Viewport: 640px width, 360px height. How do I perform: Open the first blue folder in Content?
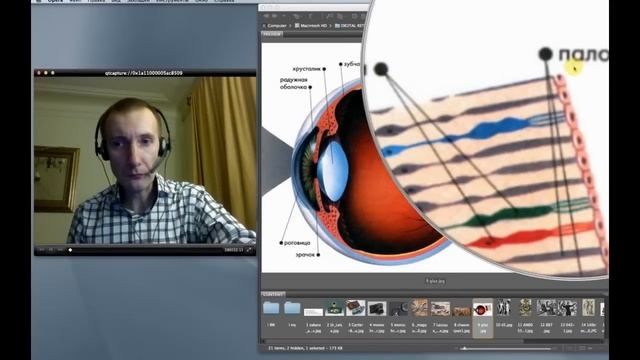pos(271,308)
